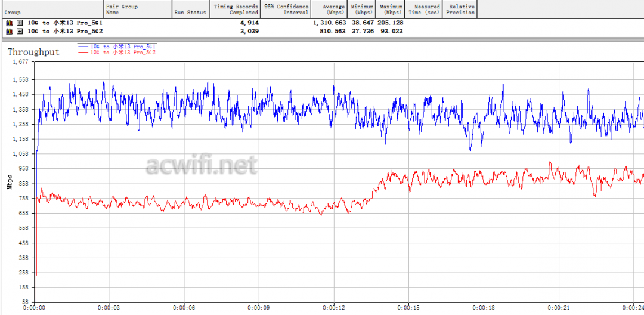Click the Relative Precision column header
This screenshot has height=315, width=644.
point(461,10)
